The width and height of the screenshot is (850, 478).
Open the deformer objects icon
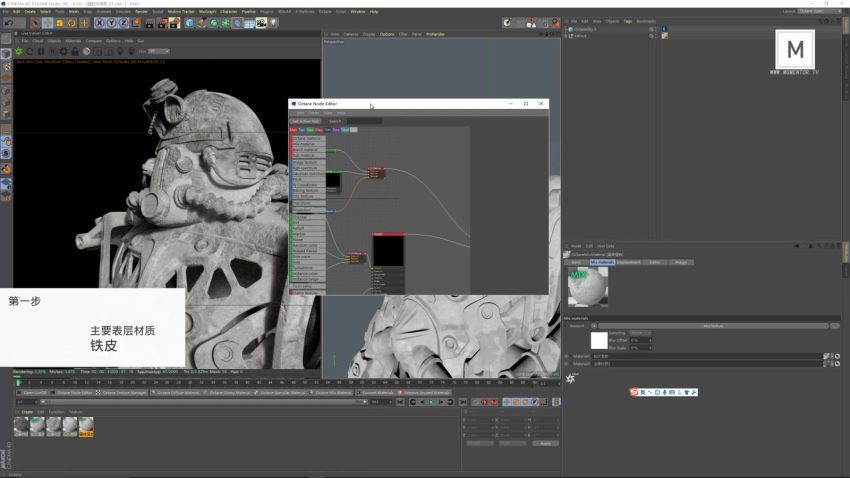click(x=237, y=23)
